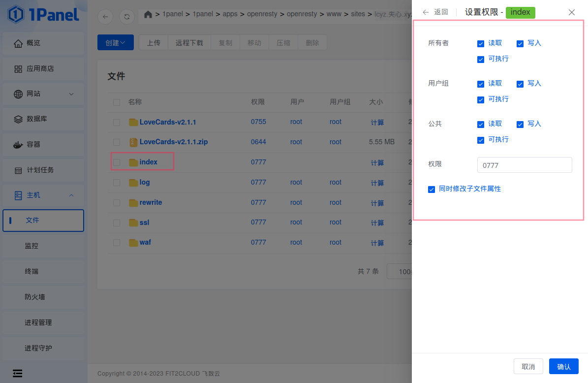Open the 进程管理 menu item

click(x=43, y=322)
